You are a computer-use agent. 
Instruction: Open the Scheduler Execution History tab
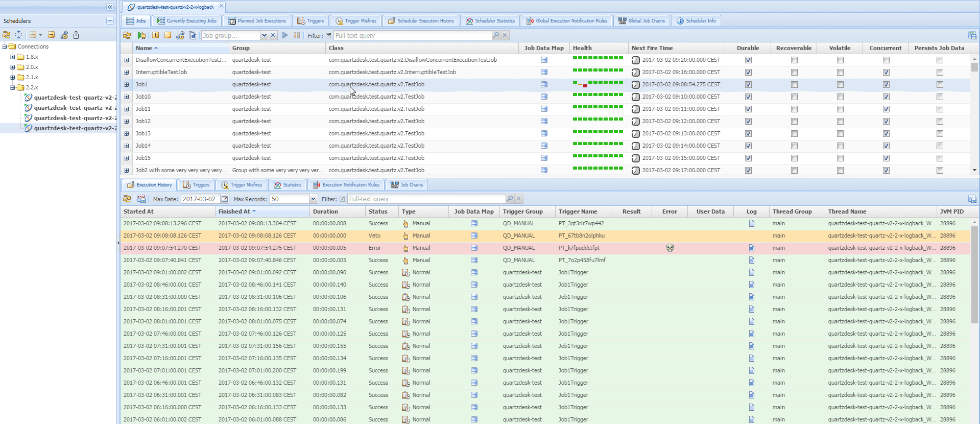pos(421,21)
